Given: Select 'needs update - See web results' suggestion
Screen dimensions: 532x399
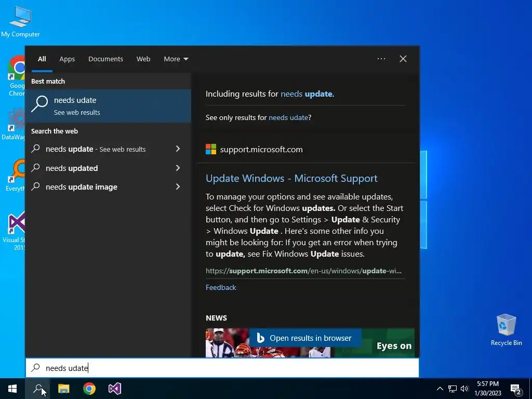Looking at the screenshot, I should click(x=96, y=149).
